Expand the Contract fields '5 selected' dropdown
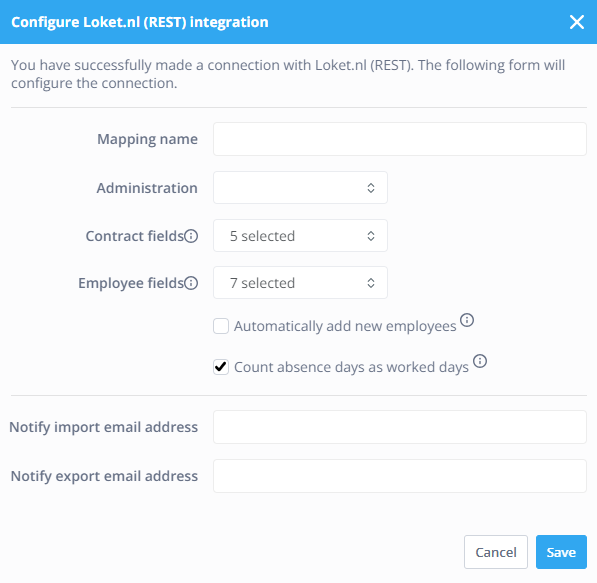The image size is (597, 583). point(300,236)
